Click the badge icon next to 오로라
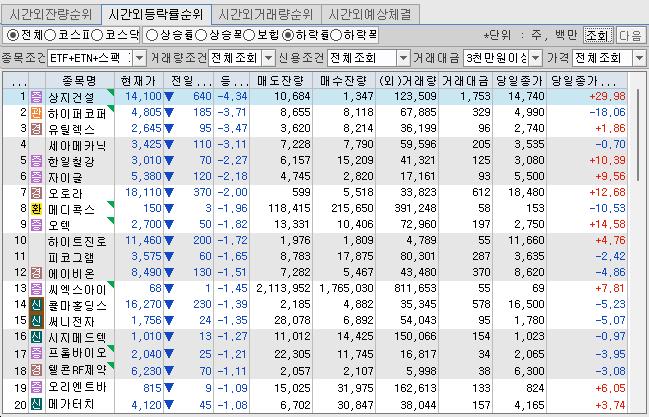 (x=36, y=193)
